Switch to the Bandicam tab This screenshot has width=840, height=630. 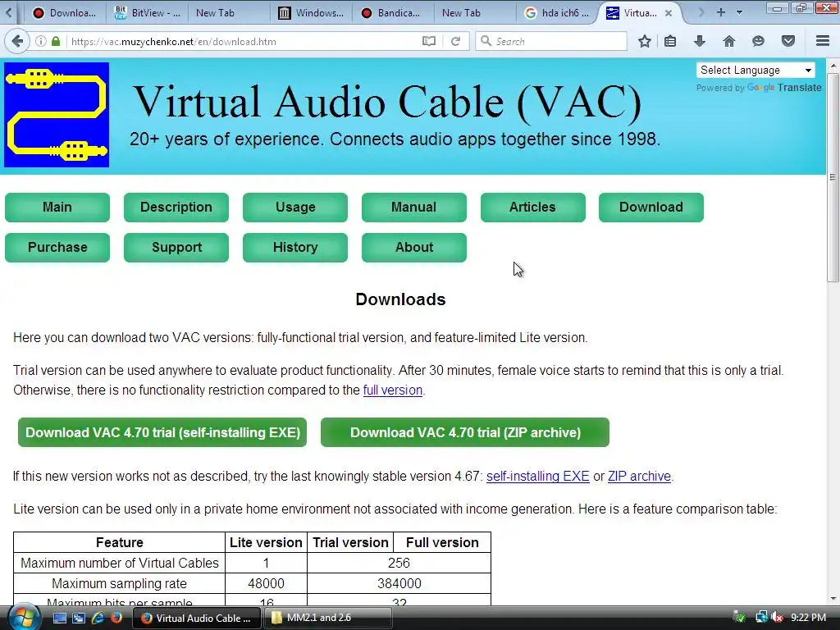coord(392,13)
